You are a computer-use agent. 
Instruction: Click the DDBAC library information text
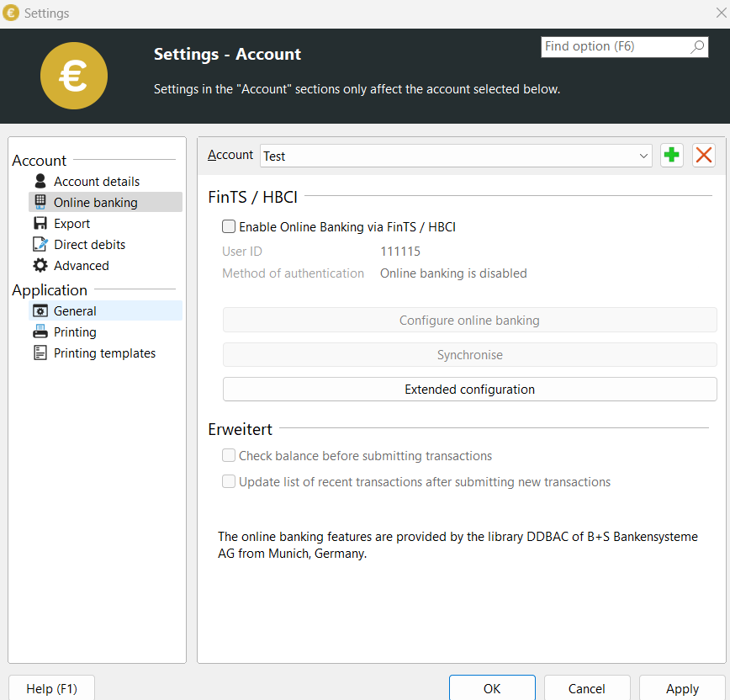458,545
